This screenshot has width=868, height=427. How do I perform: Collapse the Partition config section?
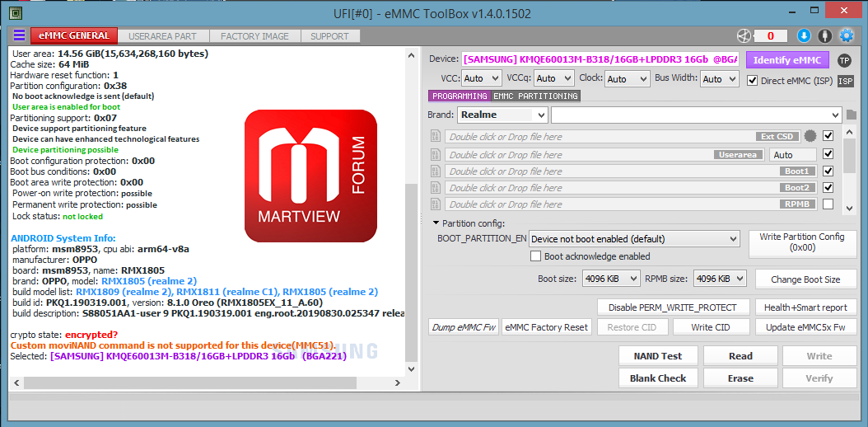(x=436, y=223)
